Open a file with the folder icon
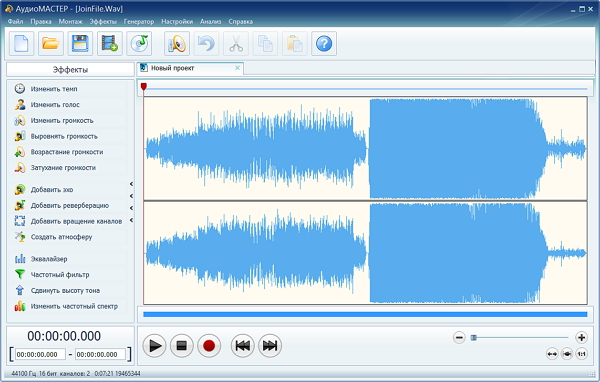Image resolution: width=600 pixels, height=382 pixels. (51, 43)
